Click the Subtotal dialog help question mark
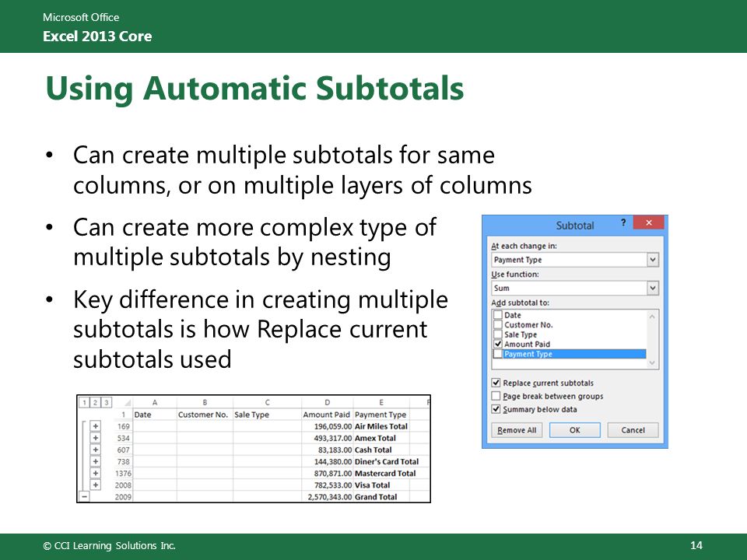Screen dimensions: 747x560 pos(623,222)
